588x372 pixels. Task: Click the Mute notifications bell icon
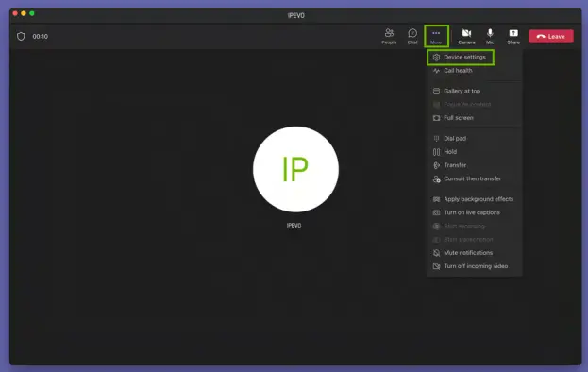click(x=436, y=253)
